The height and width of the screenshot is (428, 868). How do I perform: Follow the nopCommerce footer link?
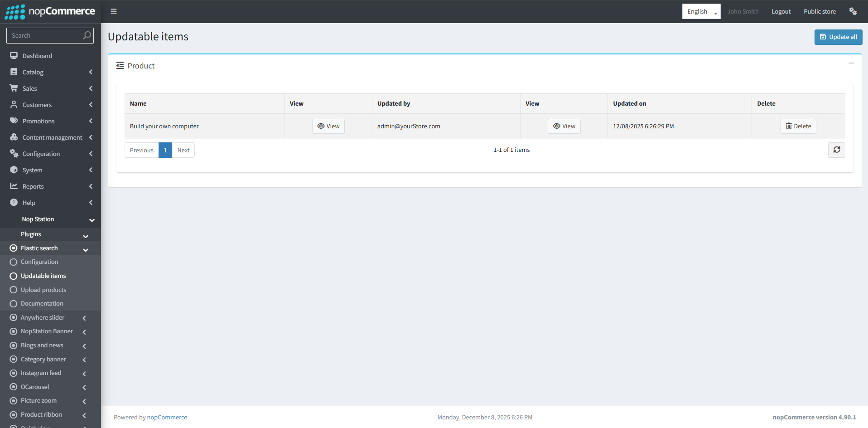tap(167, 418)
